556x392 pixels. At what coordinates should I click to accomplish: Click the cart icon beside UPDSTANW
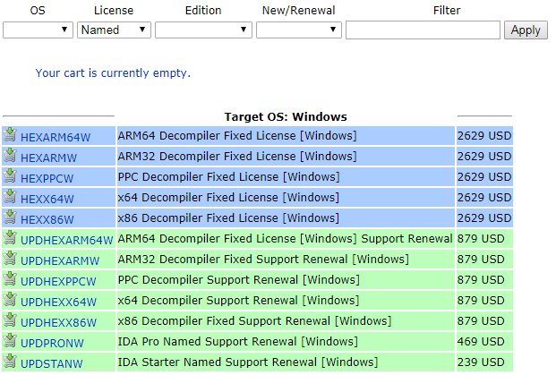[x=10, y=361]
